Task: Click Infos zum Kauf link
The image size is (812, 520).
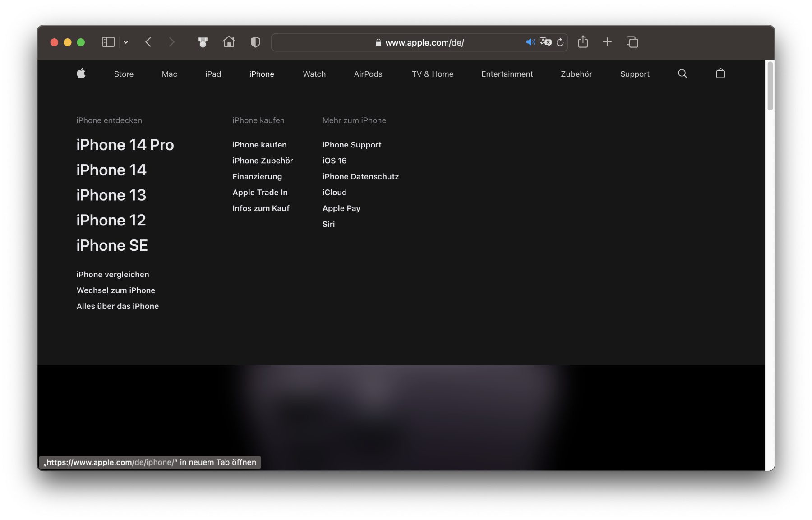Action: [261, 208]
